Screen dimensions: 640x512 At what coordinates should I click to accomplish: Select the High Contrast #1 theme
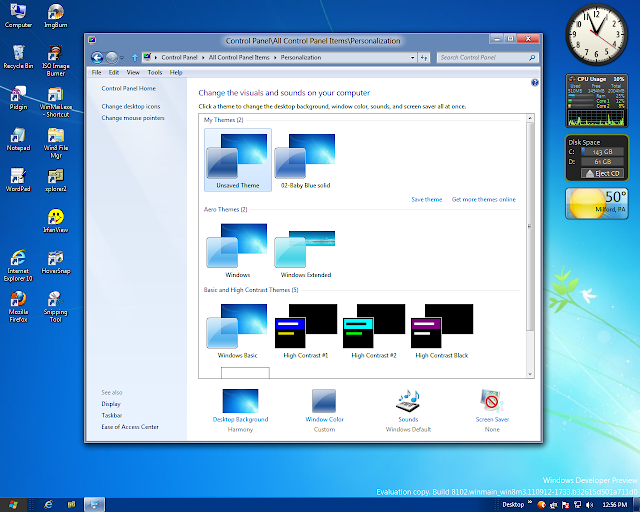pyautogui.click(x=306, y=330)
